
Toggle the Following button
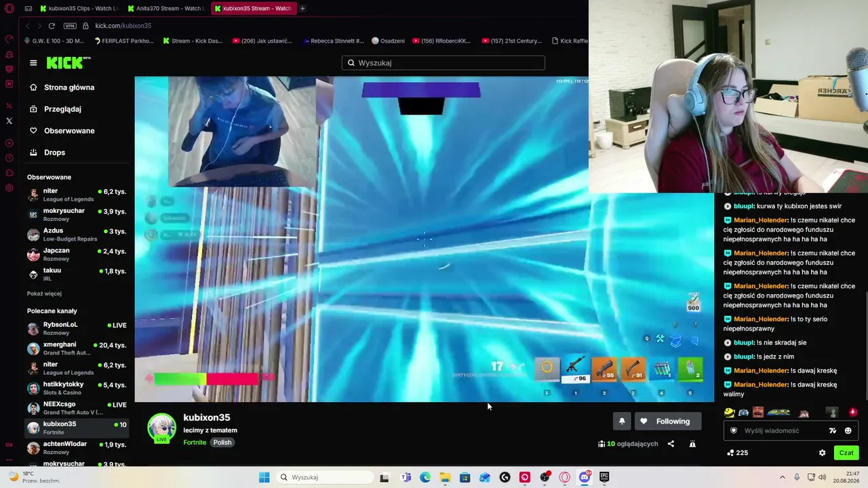[668, 422]
